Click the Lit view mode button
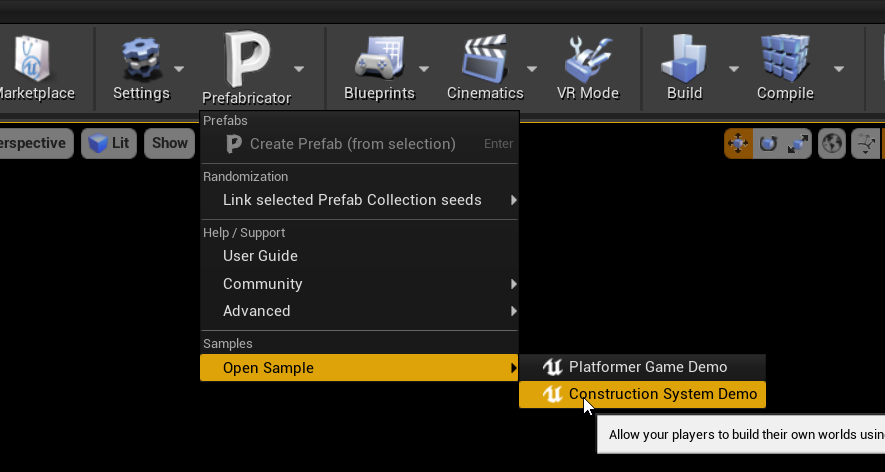 pos(109,143)
